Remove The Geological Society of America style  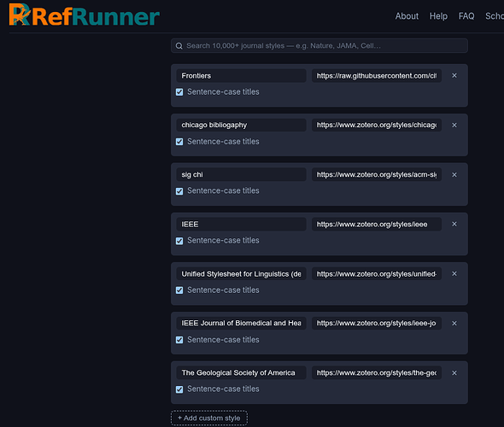[x=454, y=373]
